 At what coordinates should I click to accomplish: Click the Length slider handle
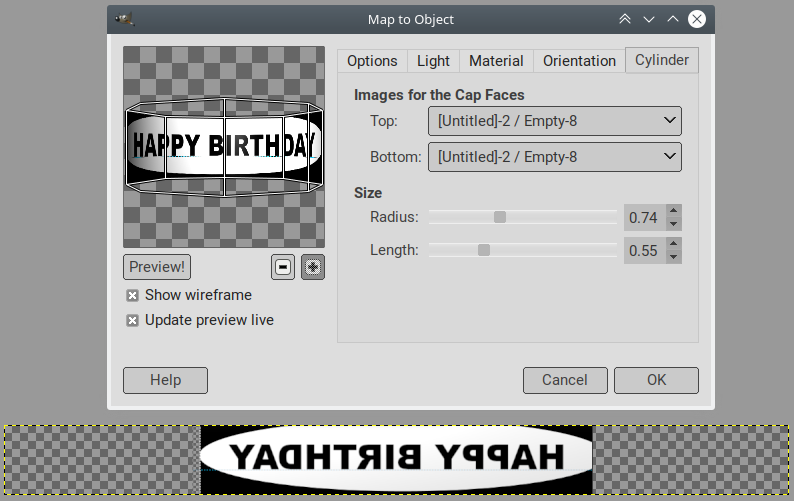[484, 250]
